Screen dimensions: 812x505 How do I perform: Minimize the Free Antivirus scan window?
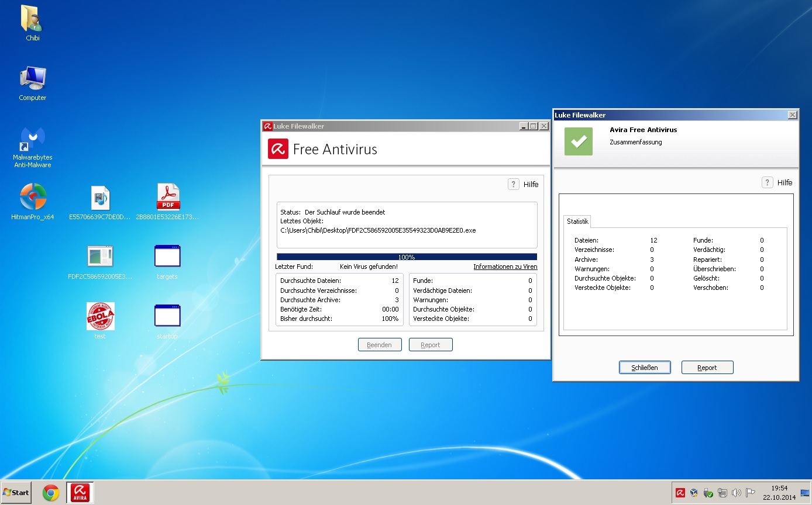coord(523,126)
